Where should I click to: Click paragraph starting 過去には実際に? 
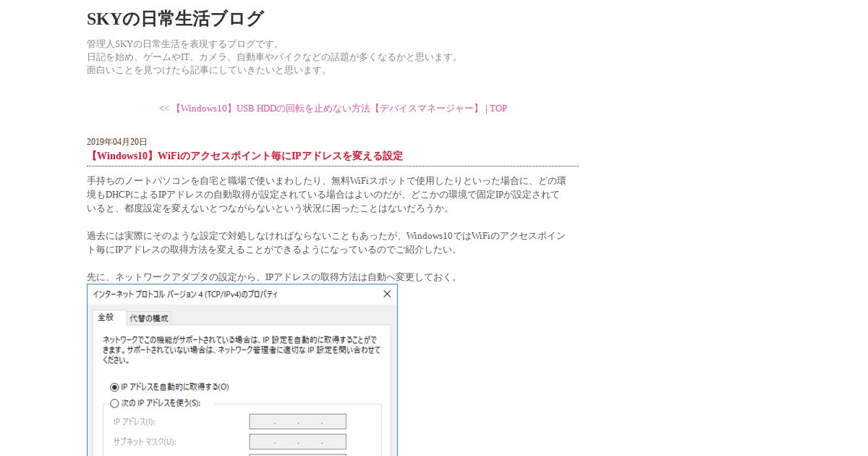tap(326, 243)
